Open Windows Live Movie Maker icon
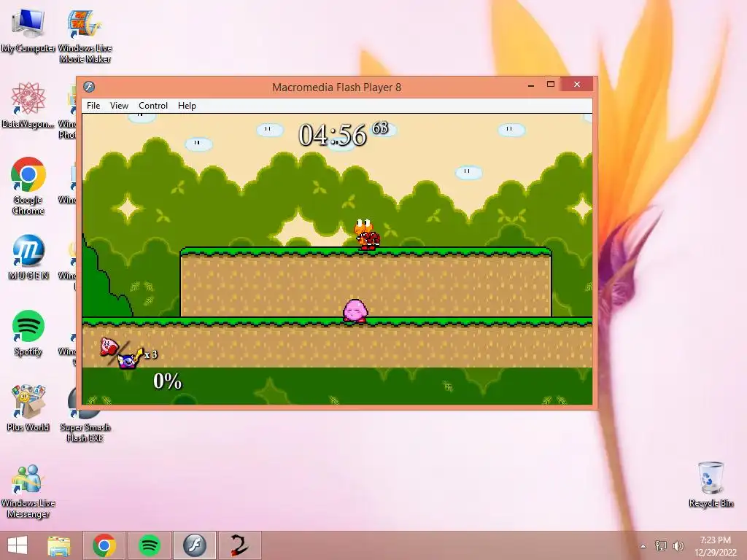 [85, 36]
